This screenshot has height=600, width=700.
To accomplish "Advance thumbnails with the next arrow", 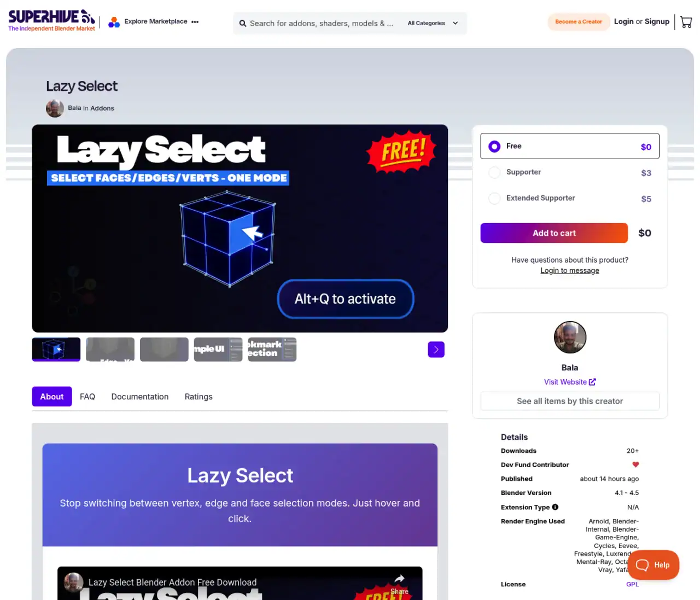I will click(436, 349).
